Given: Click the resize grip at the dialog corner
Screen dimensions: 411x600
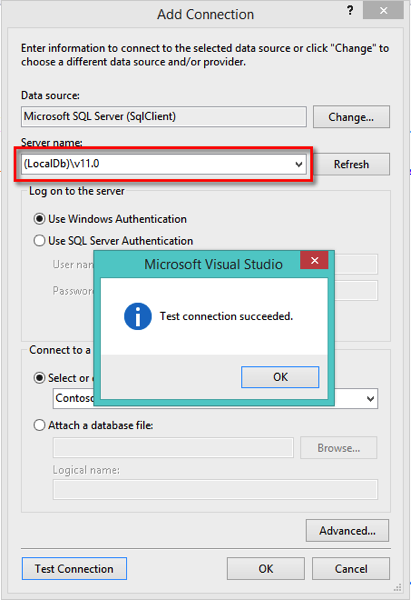Looking at the screenshot, I should pyautogui.click(x=398, y=587).
